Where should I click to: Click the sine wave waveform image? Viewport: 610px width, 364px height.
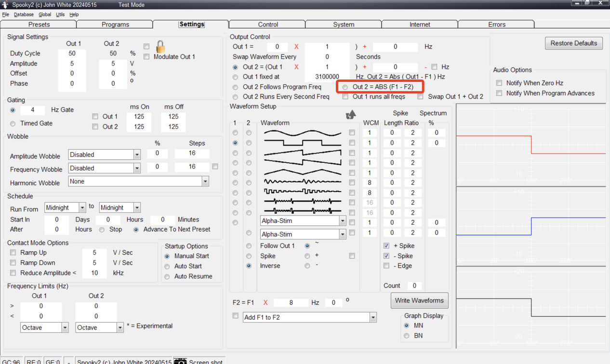pyautogui.click(x=302, y=133)
